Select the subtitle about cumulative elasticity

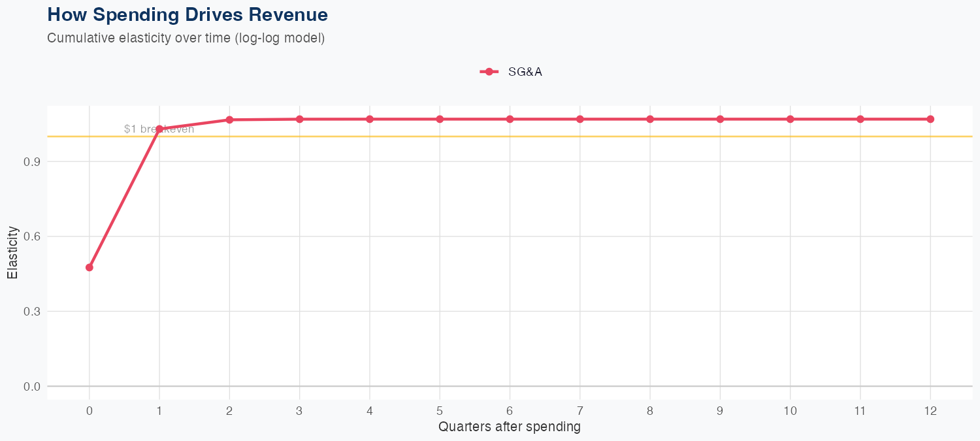(186, 38)
